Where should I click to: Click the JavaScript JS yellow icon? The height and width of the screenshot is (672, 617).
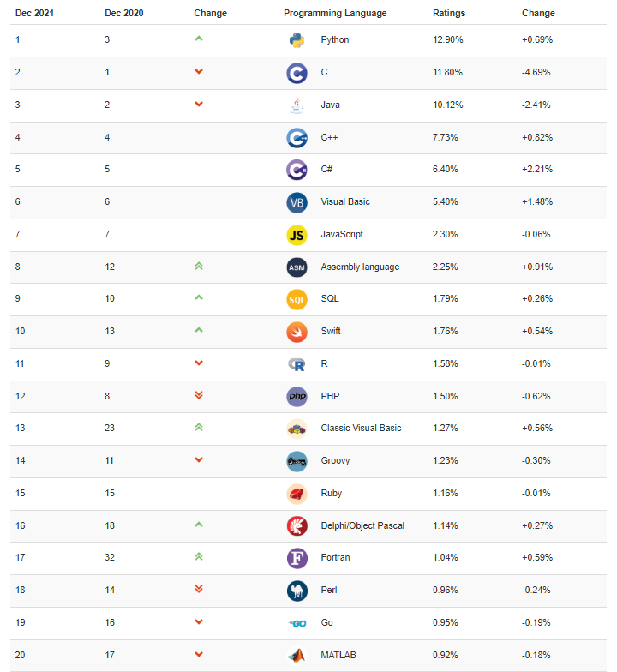point(297,235)
